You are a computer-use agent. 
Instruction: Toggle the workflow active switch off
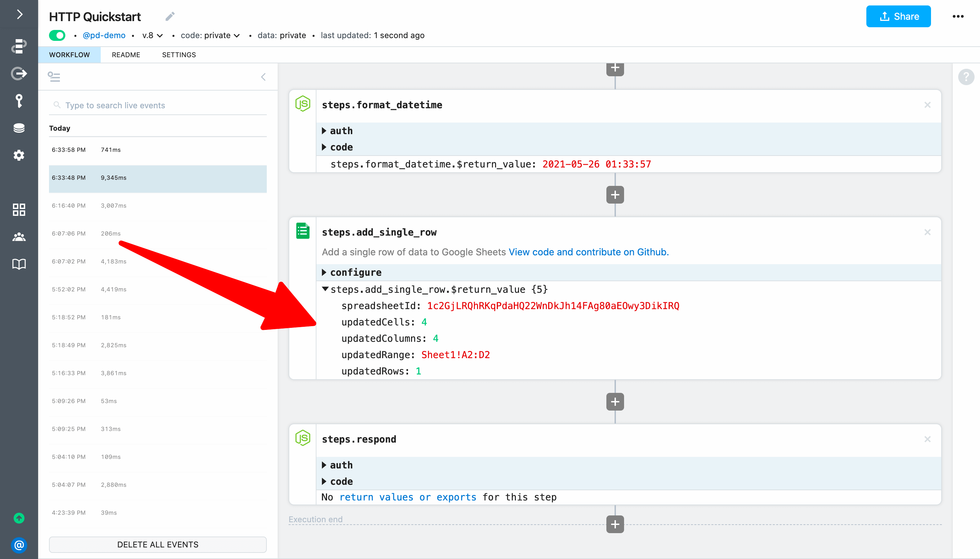(57, 35)
